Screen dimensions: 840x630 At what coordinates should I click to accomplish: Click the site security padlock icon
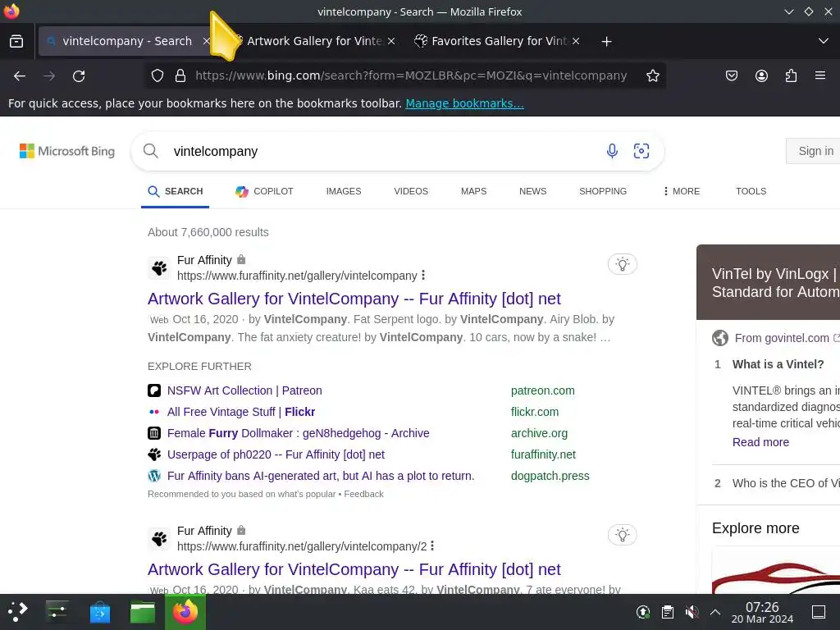point(180,76)
